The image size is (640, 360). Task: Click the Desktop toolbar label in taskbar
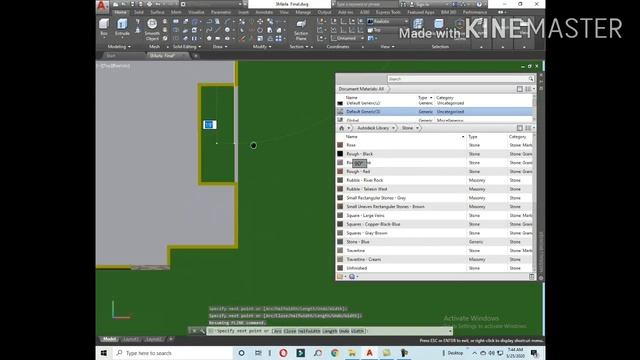pyautogui.click(x=455, y=353)
